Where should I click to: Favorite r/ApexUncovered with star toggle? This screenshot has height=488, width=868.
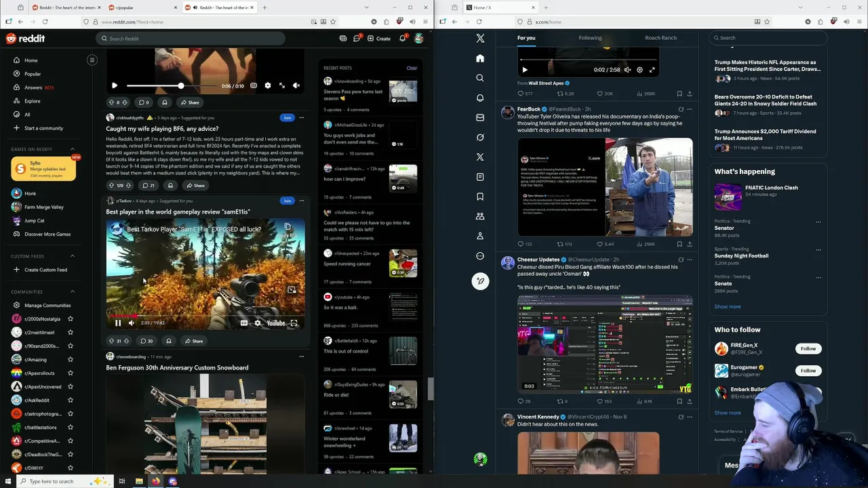(71, 386)
